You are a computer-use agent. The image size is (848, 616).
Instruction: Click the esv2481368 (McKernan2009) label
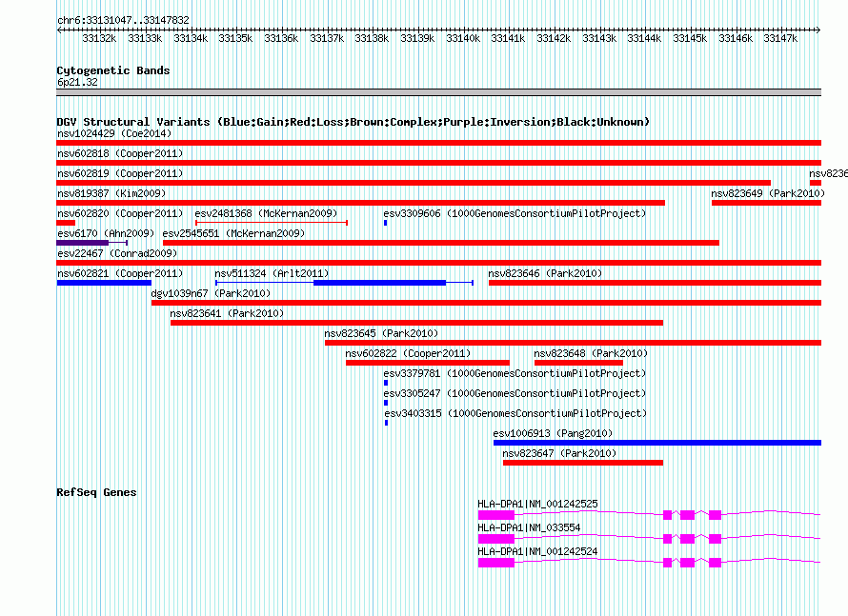tap(266, 213)
